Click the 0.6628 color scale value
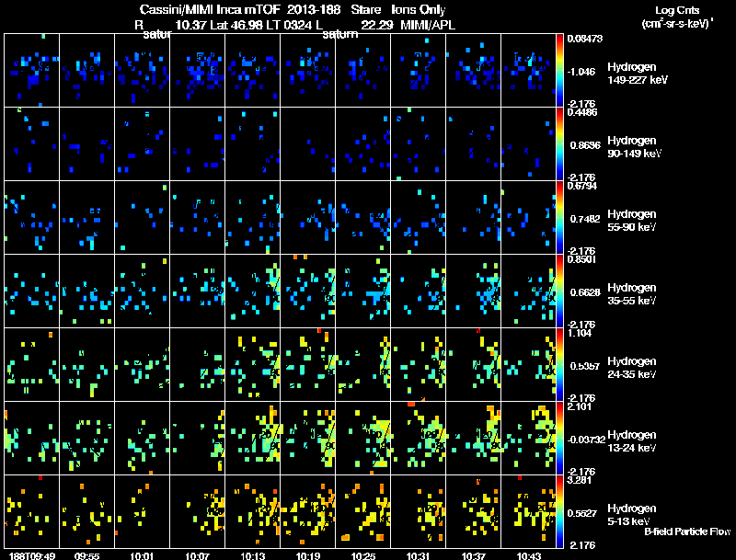Screen dimensions: 736x560 [x=585, y=292]
